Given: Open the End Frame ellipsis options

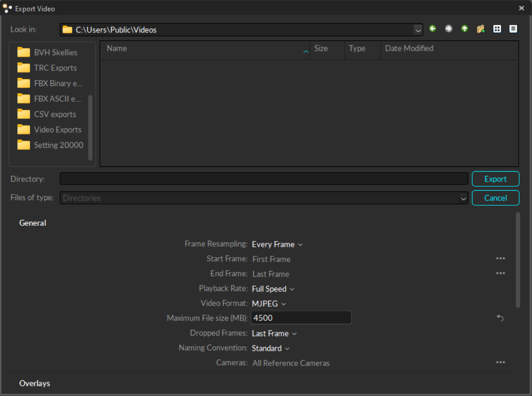Looking at the screenshot, I should pyautogui.click(x=500, y=273).
